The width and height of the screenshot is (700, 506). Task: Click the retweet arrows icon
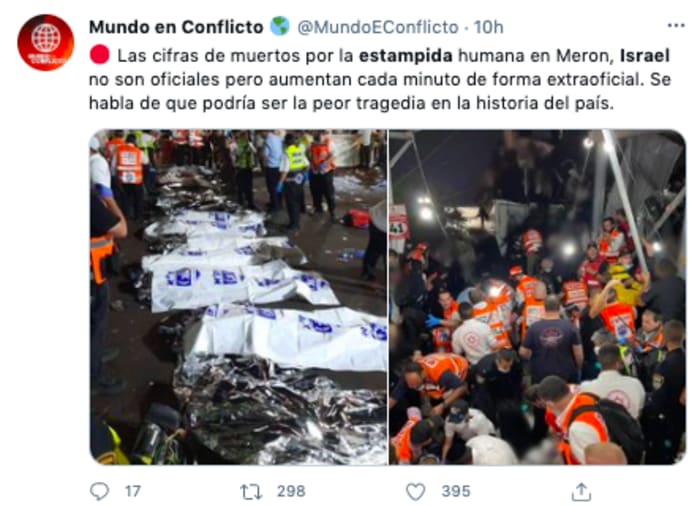click(x=250, y=492)
